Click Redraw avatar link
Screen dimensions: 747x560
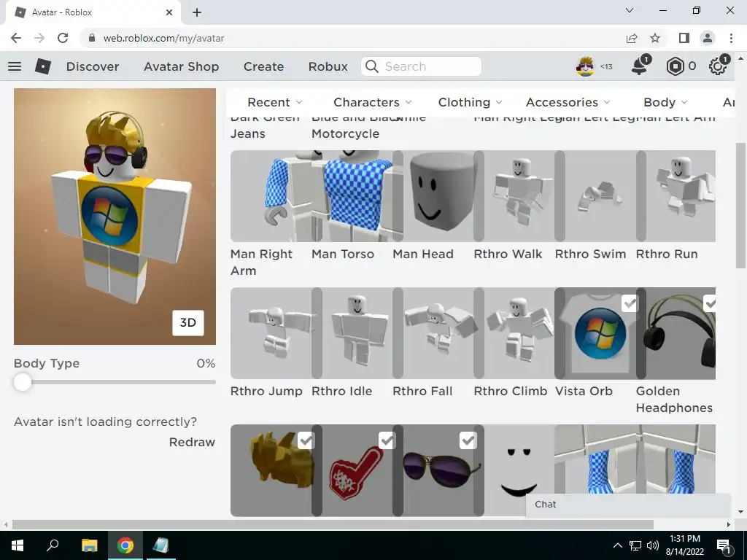(192, 442)
